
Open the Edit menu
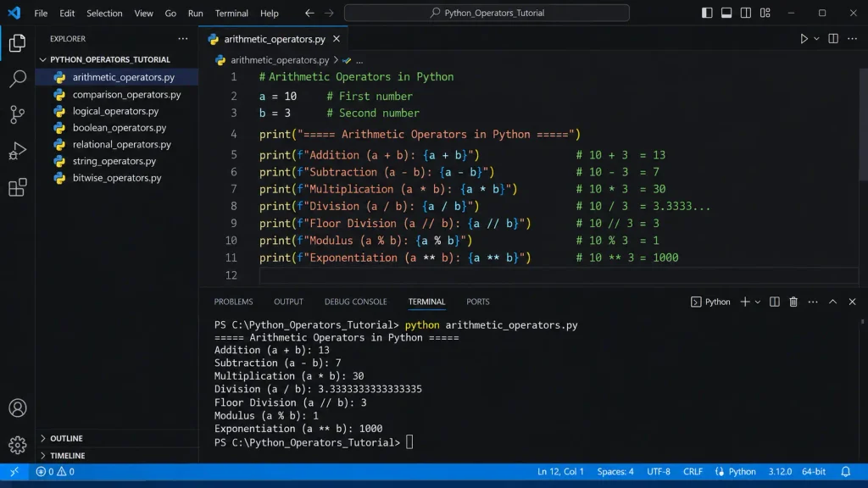[x=67, y=13]
